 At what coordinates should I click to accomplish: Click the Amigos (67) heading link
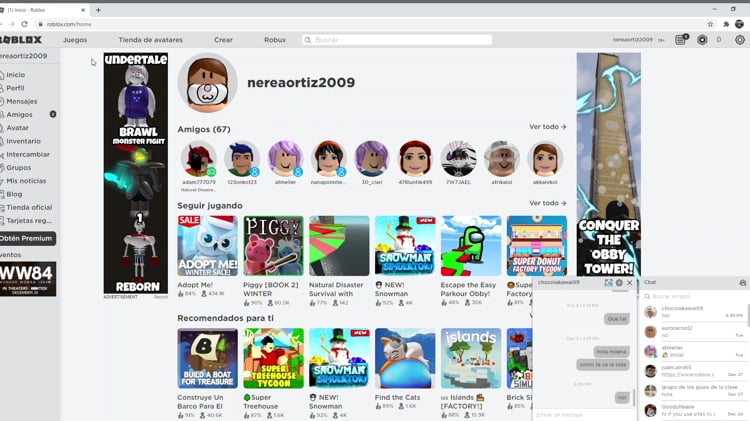(204, 129)
